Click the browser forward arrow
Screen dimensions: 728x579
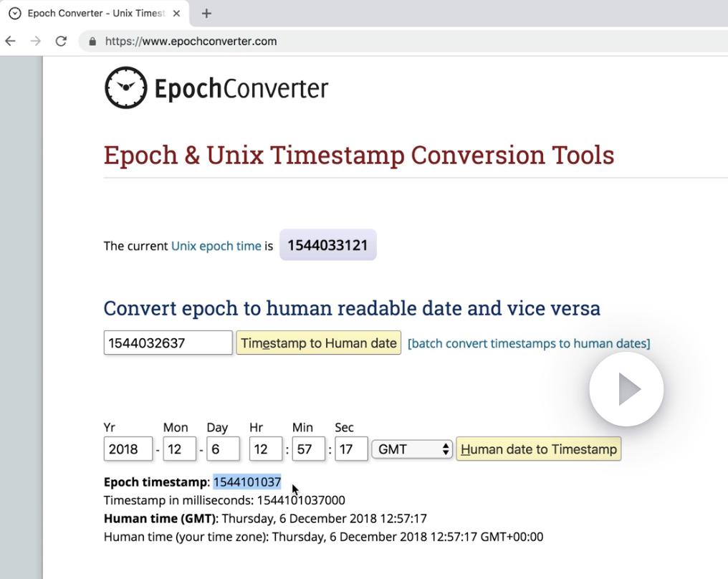pyautogui.click(x=36, y=41)
